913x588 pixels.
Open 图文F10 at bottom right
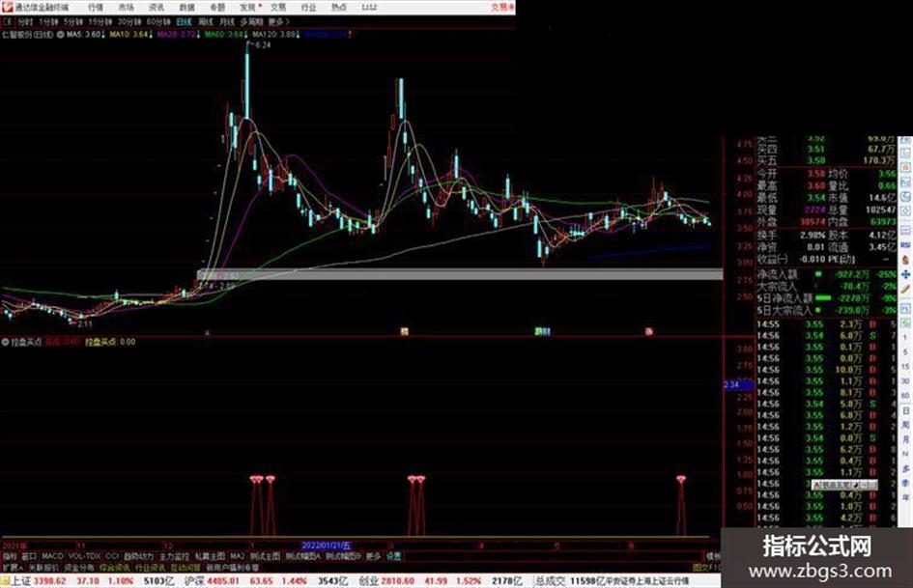point(708,567)
